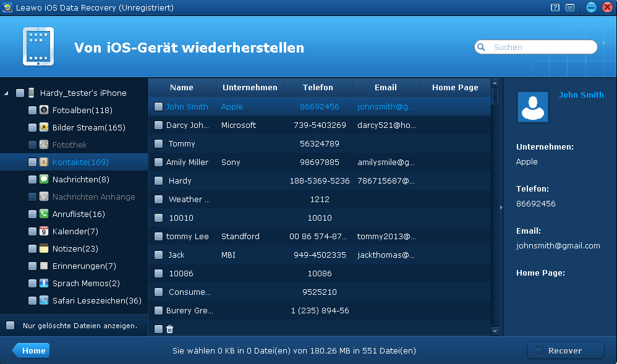Click the John Smith contact avatar
Viewport: 617px width, 364px height.
tap(533, 107)
